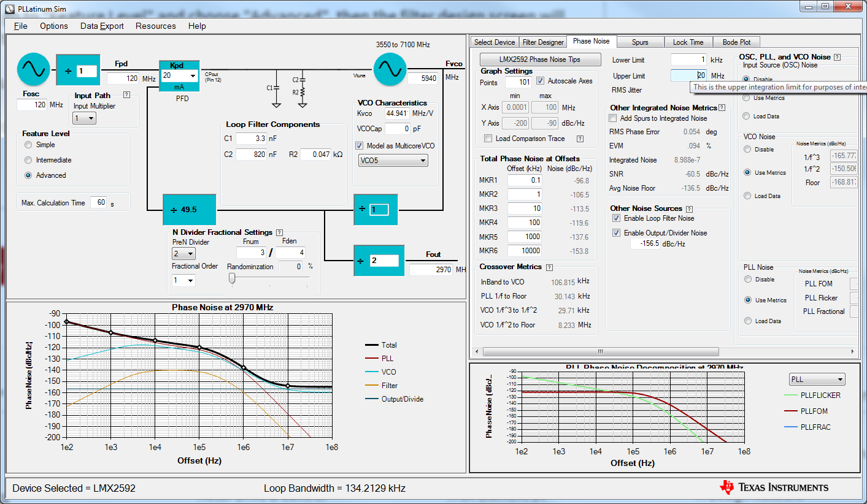The image size is (867, 504).
Task: Open help for Other Noise Sources
Action: point(689,209)
